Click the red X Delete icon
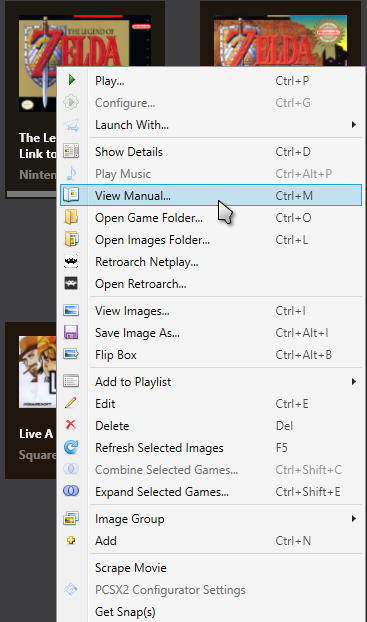The width and height of the screenshot is (367, 622). tap(71, 424)
